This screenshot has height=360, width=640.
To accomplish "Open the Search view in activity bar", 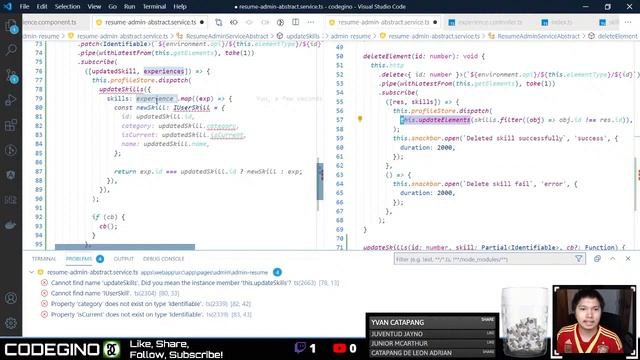I will 11,50.
